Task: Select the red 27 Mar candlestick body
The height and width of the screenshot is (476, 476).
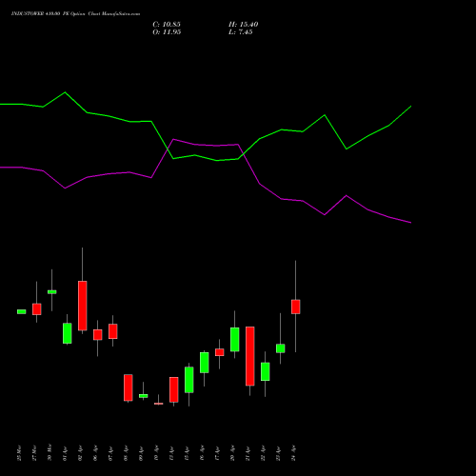Action: tap(37, 309)
